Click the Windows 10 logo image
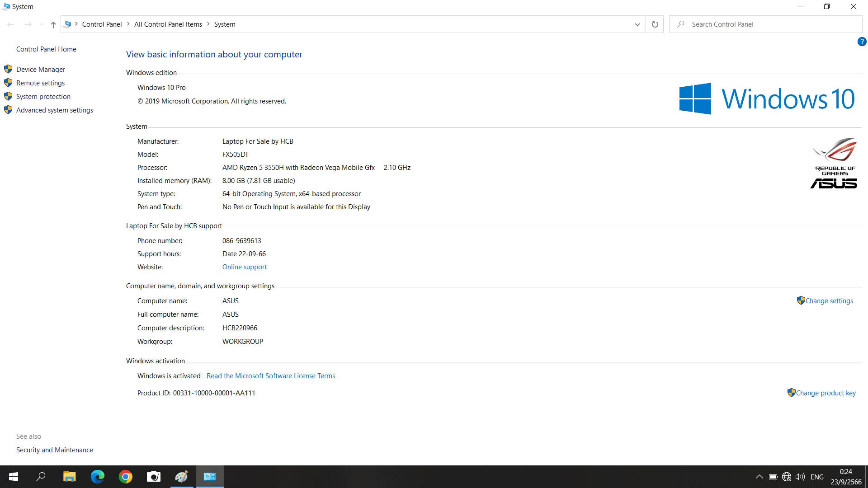The image size is (868, 488). tap(767, 99)
